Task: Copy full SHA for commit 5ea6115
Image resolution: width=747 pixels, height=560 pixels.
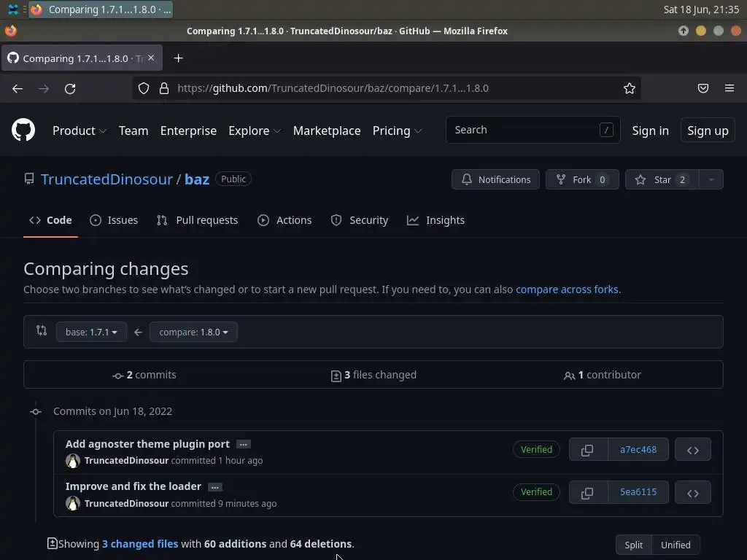Action: (x=588, y=492)
